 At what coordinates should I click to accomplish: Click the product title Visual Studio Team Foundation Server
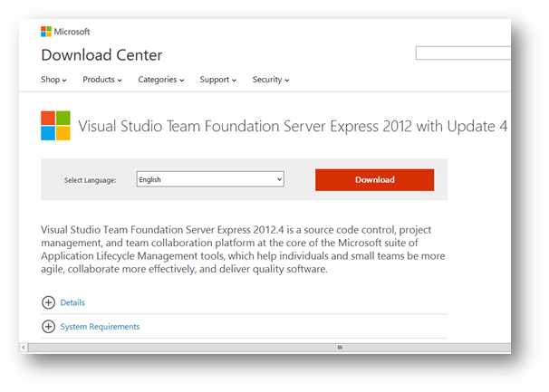point(293,126)
